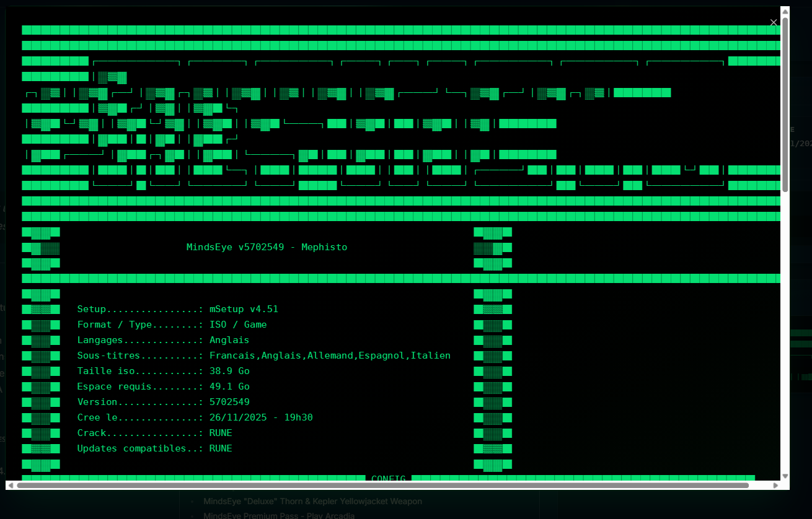This screenshot has height=519, width=812.
Task: Click the 'Cree le' line with date 26/11/2025
Action: 195,417
